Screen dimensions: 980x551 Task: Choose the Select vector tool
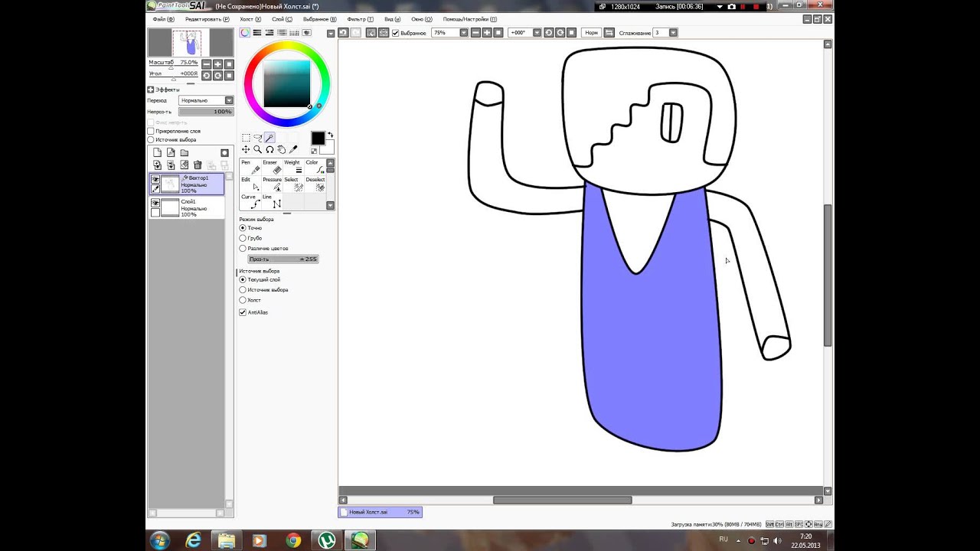pyautogui.click(x=293, y=184)
